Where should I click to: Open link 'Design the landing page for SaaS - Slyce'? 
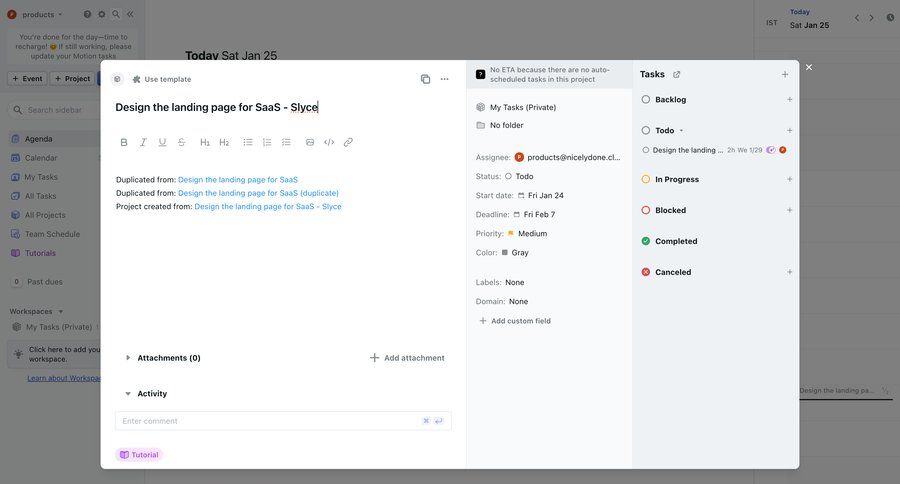267,207
